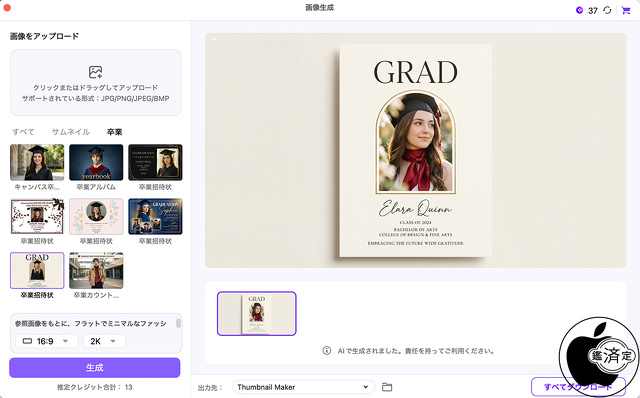640x398 pixels.
Task: Select the 卒業 tab
Action: click(114, 132)
